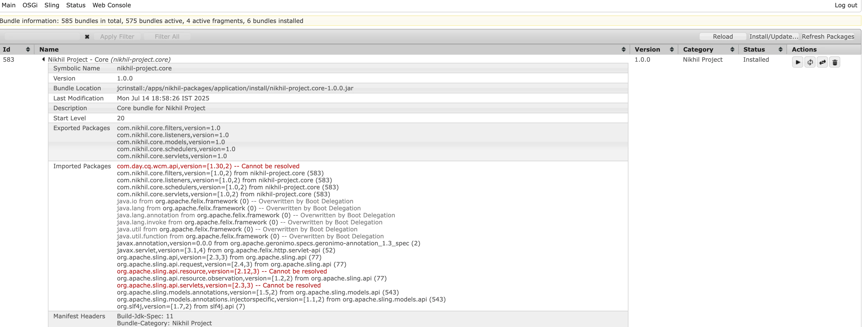The height and width of the screenshot is (327, 868).
Task: Open the Sling menu
Action: coord(52,5)
